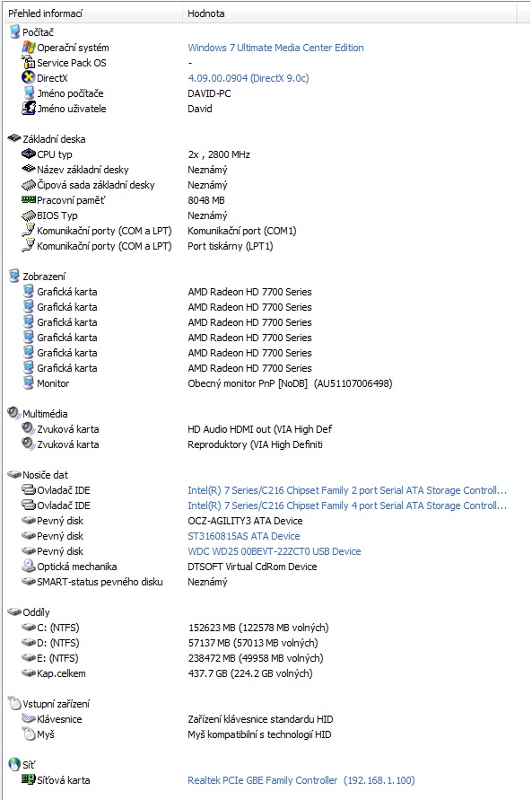Click the Síťová karta network card icon
Image resolution: width=532 pixels, height=800 pixels.
[29, 779]
